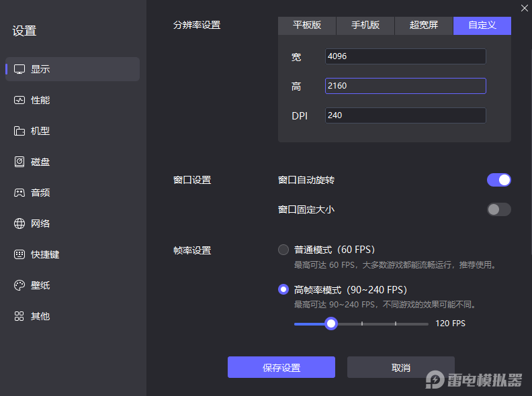
Task: Click the first tick mark on FPS slider
Action: [x=362, y=324]
